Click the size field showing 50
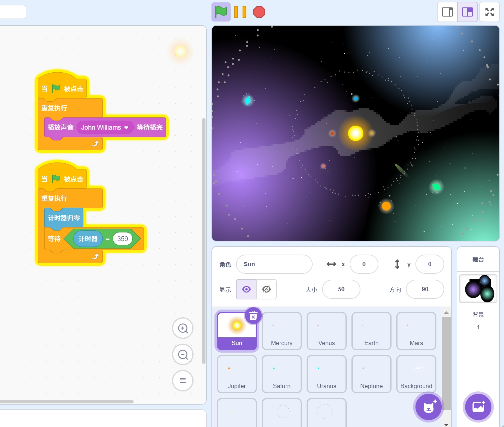 (341, 289)
